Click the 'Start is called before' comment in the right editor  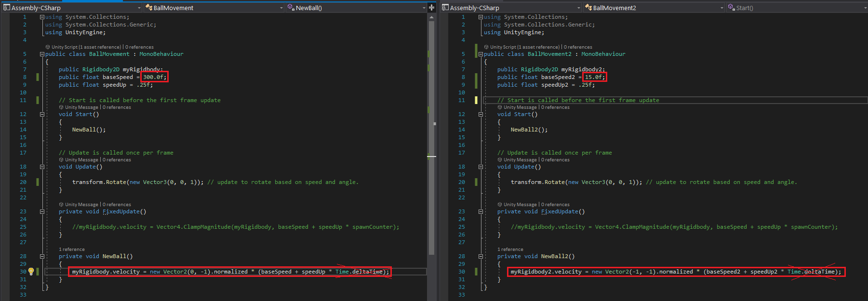578,100
